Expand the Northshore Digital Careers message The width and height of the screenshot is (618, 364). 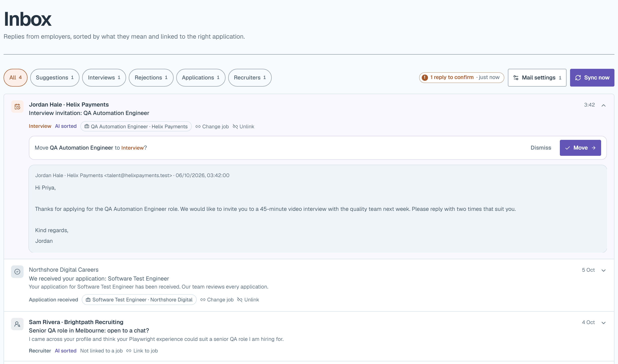[604, 270]
